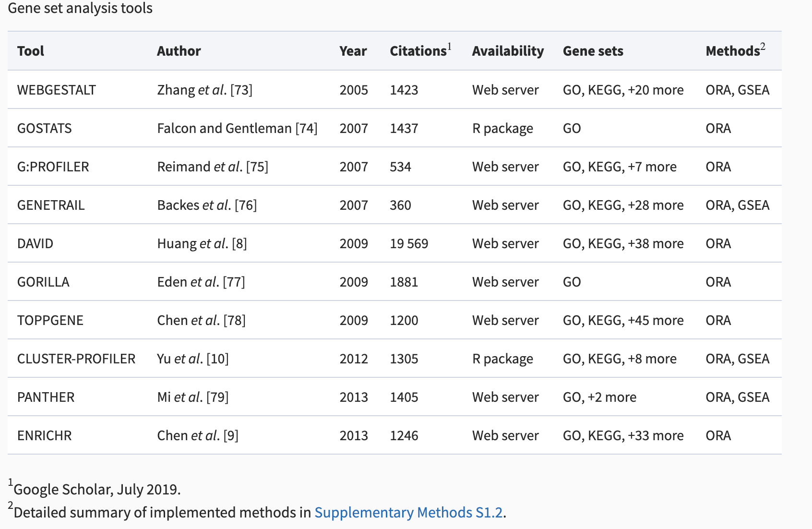Open reference [79] by Mi et al.

(x=217, y=397)
